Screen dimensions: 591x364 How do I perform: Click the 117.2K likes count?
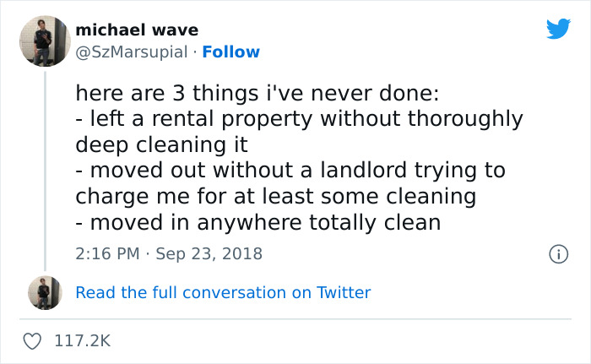pos(83,341)
